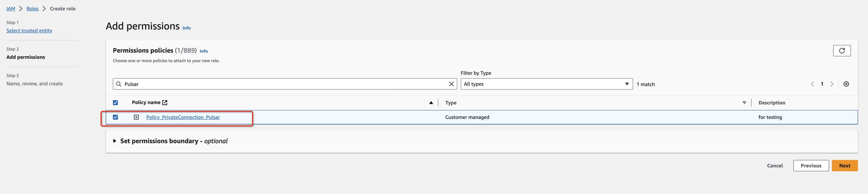
Task: Go to next page of policies
Action: click(832, 84)
